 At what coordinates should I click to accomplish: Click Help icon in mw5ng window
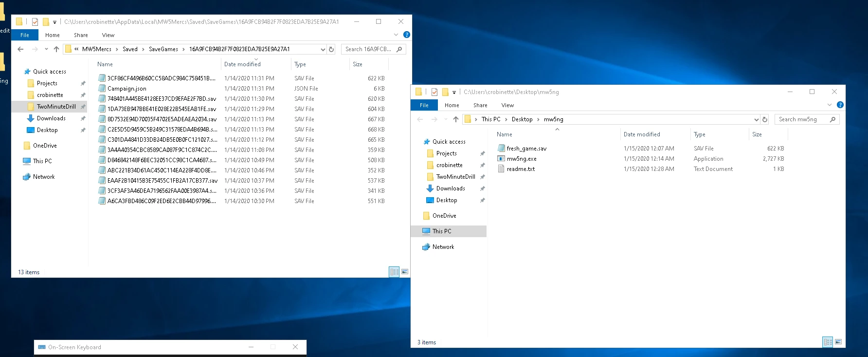click(840, 105)
